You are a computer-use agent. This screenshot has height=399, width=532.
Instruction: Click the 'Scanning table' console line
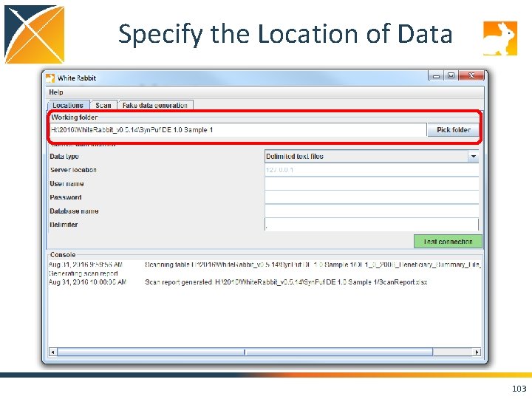point(265,265)
